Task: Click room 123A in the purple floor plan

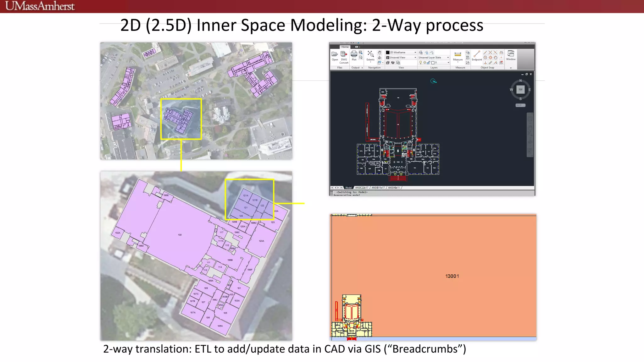Action: 261,241
